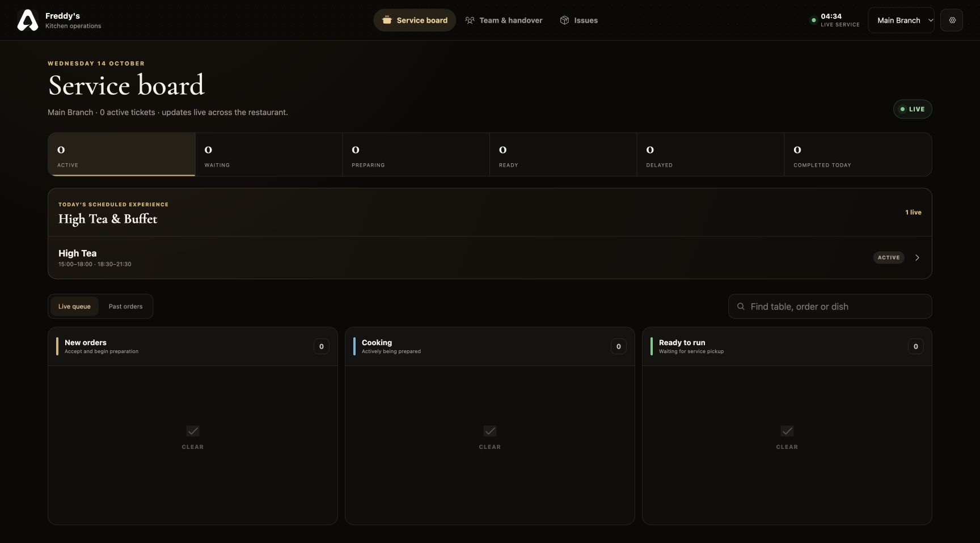Screen dimensions: 980x543
Task: Focus the Find table, order or dish field
Action: pos(830,307)
